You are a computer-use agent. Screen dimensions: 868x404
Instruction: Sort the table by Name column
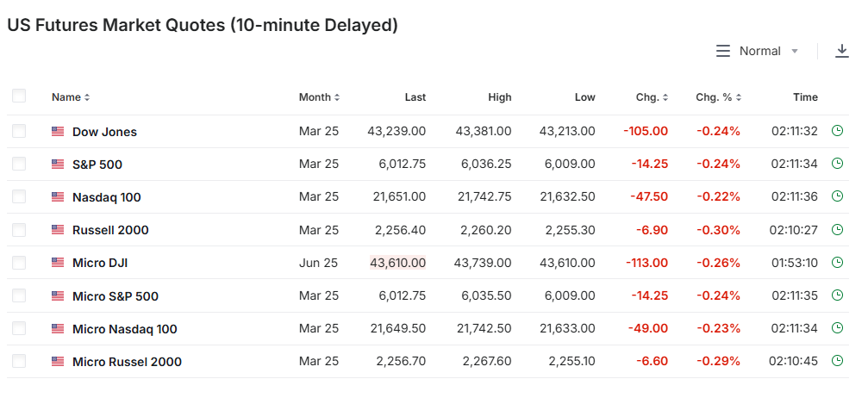tap(71, 97)
